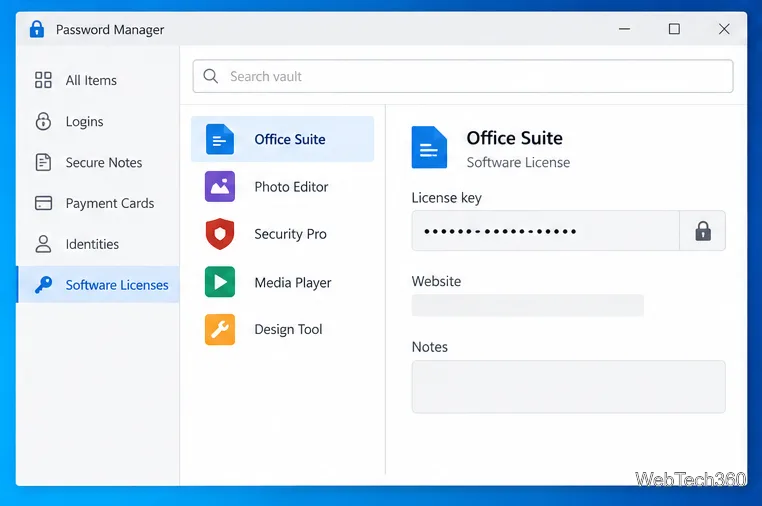Viewport: 762px width, 506px height.
Task: Select the Office Suite list entry
Action: coord(282,139)
